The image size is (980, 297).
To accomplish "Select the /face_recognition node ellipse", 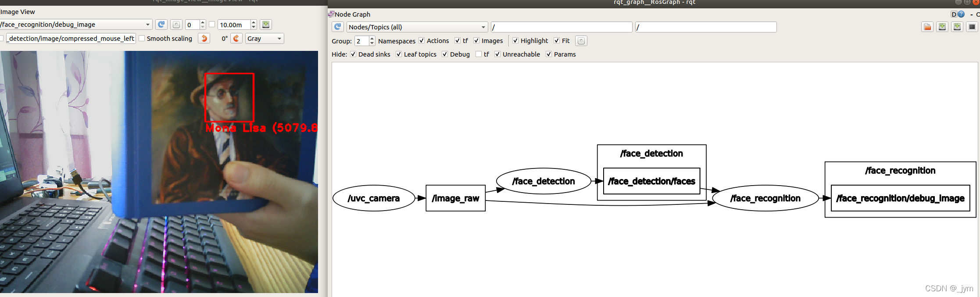I will point(765,198).
